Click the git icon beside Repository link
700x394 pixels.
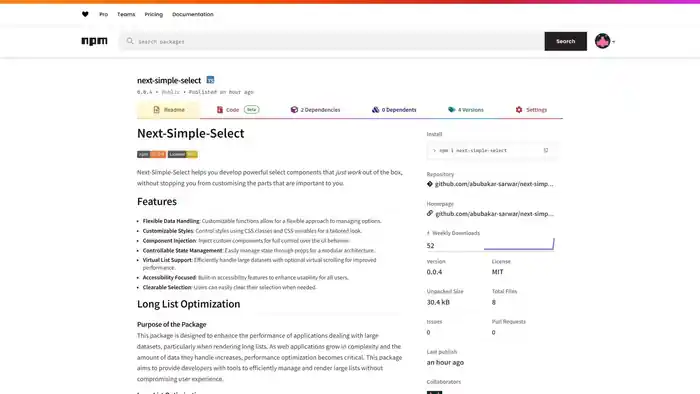[x=429, y=184]
